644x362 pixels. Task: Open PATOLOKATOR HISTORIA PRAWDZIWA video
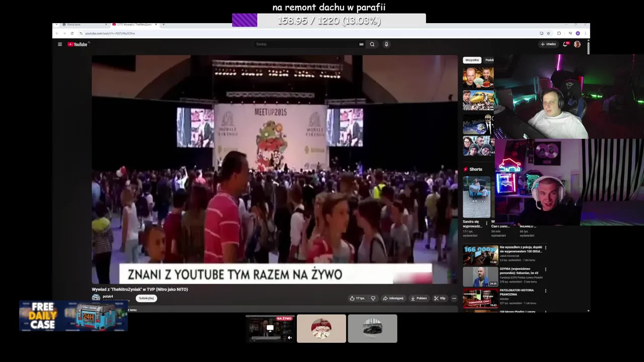(517, 293)
